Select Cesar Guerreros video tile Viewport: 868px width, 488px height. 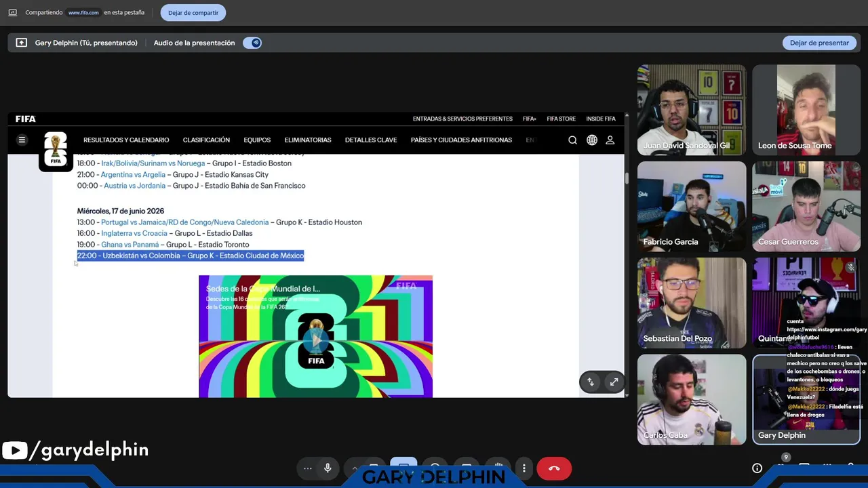pyautogui.click(x=806, y=206)
